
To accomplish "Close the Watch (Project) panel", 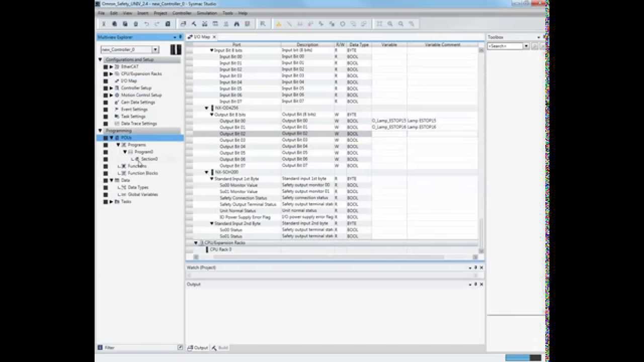I will coord(481,267).
